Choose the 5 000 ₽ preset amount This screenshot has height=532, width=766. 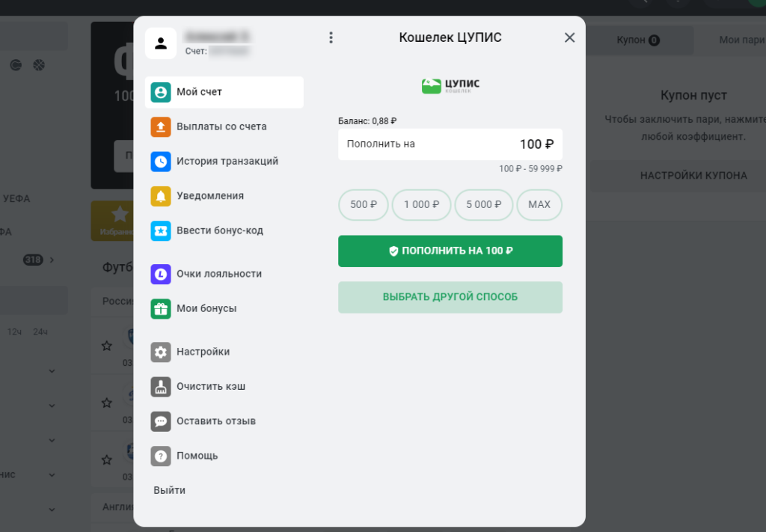[484, 205]
